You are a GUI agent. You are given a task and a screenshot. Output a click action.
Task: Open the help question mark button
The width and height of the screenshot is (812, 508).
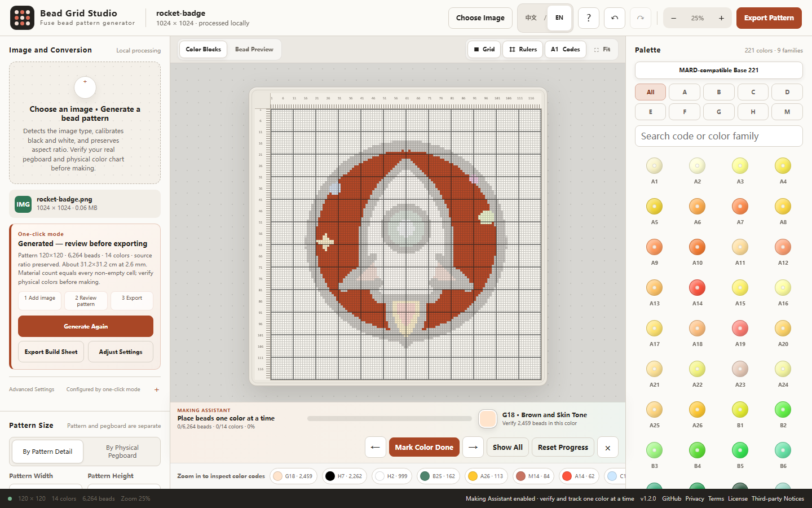[x=589, y=18]
